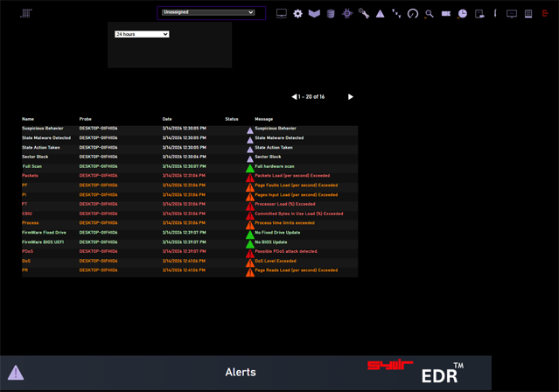Screen dimensions: 559x392
Task: Click the red logout icon
Action: pyautogui.click(x=545, y=13)
